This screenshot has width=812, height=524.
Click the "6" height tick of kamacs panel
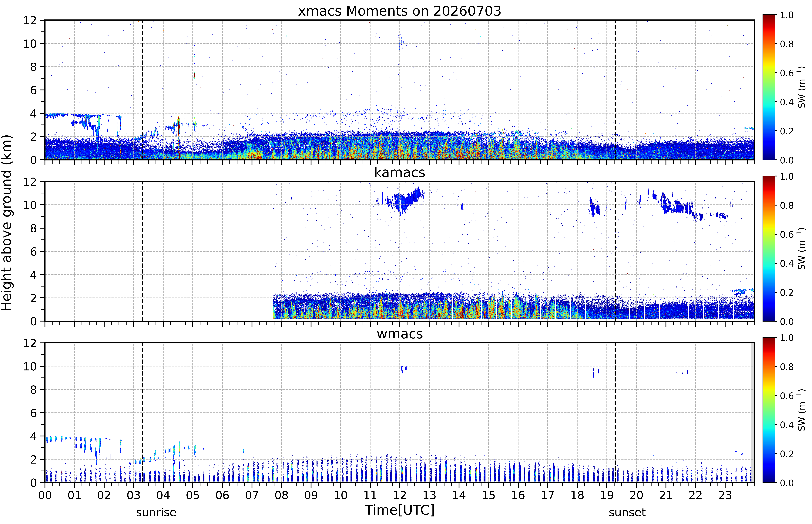coord(33,251)
